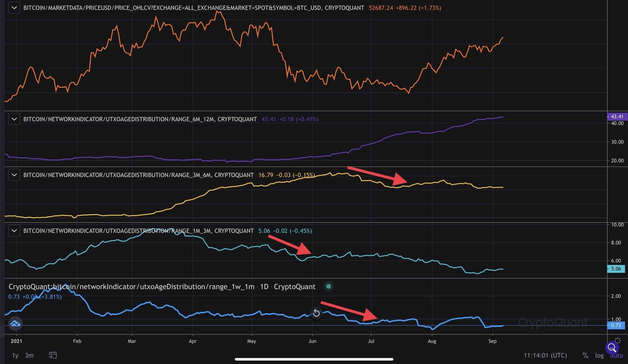Click the Feb label on time axis
Screen dimensions: 628x364
pos(77,341)
